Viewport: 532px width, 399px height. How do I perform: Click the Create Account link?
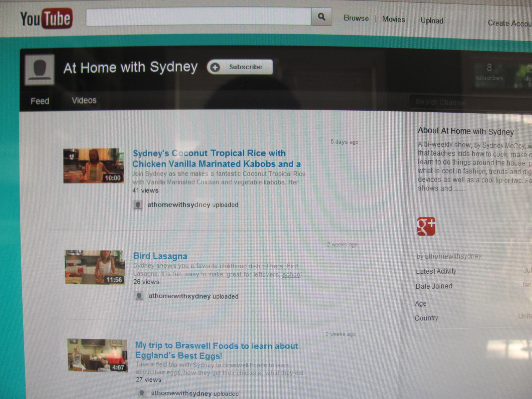pos(509,23)
